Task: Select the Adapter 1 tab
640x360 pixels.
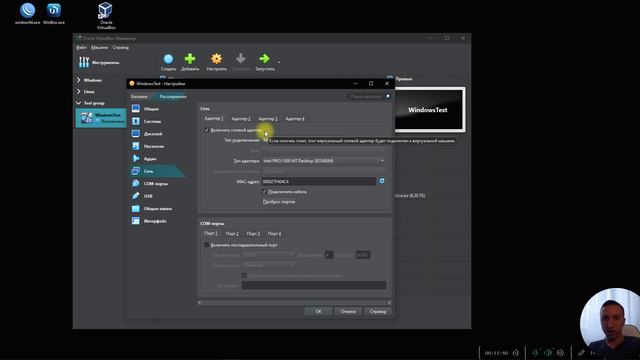Action: pos(213,118)
